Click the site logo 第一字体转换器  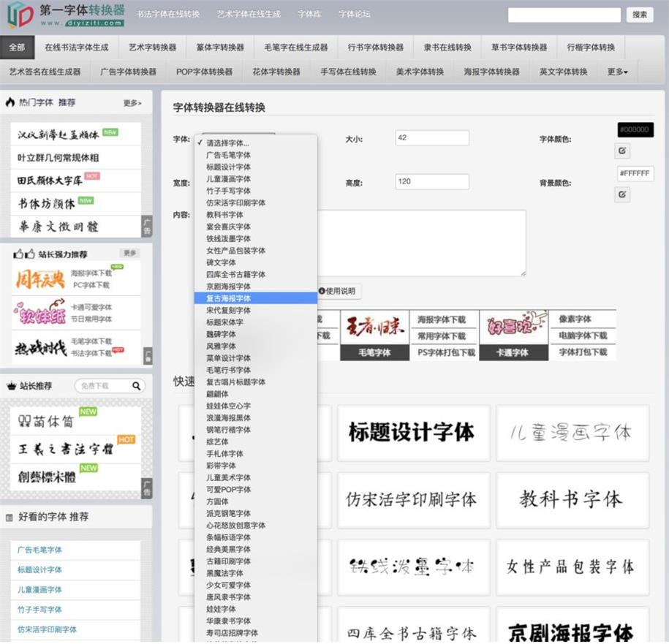click(66, 15)
